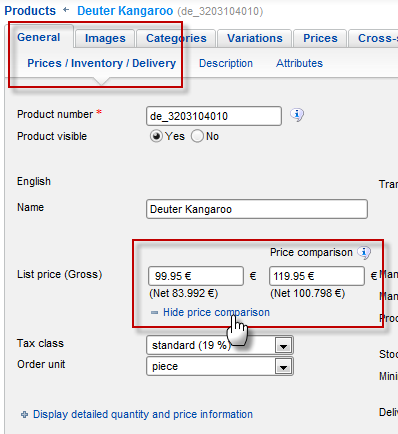This screenshot has height=434, width=398.
Task: Click the Deuter Kangaroo breadcrumb title
Action: [125, 11]
